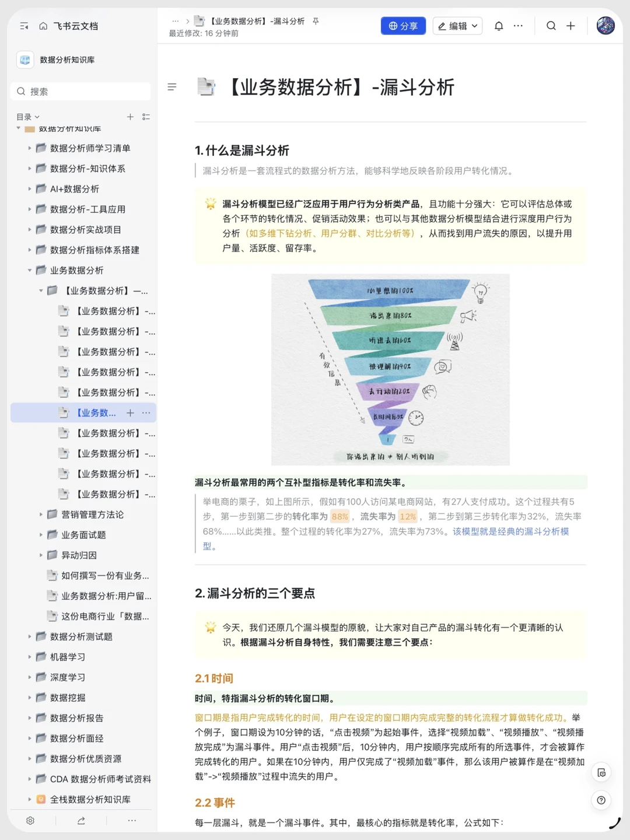
Task: Expand the 数据挖掘 folder
Action: (x=30, y=698)
